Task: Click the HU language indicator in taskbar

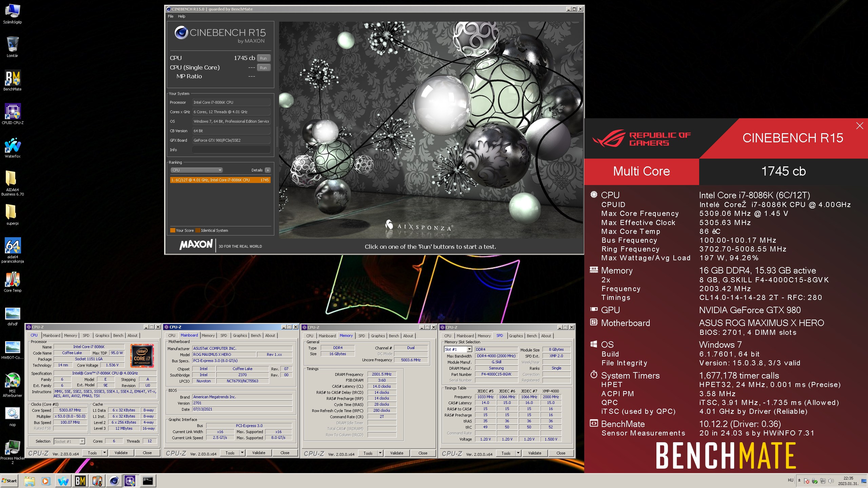Action: point(790,480)
